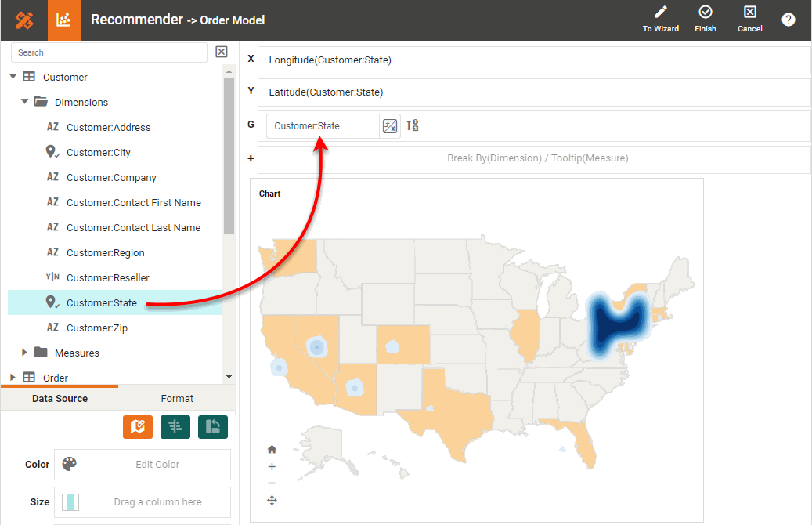The width and height of the screenshot is (812, 525).
Task: Click the Size 'Drag a column here' field
Action: point(143,502)
